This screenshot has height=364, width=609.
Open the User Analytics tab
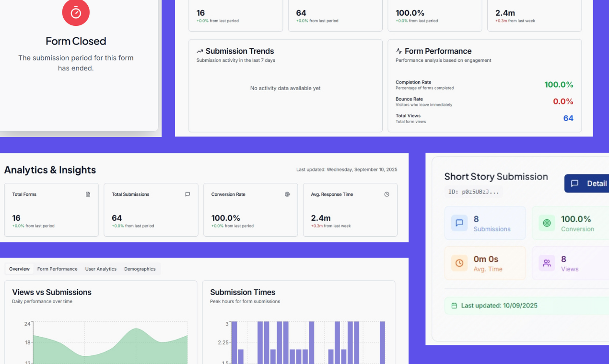click(x=101, y=269)
